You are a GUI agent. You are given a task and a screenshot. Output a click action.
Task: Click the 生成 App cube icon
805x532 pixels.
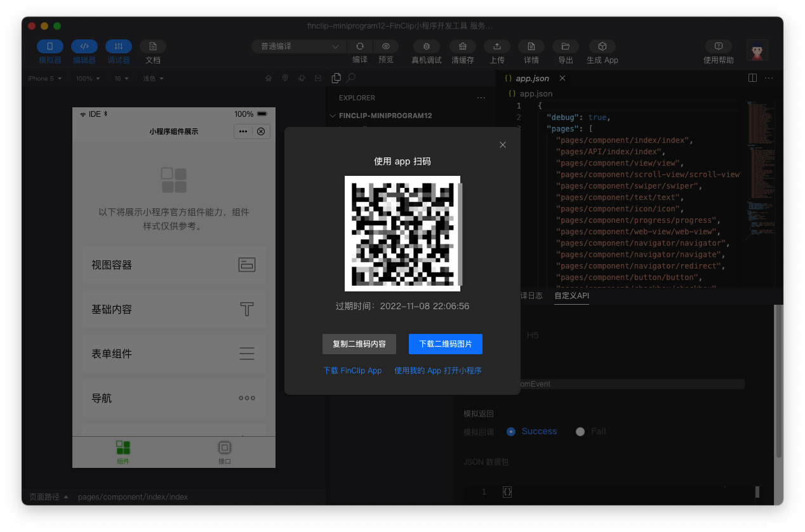pyautogui.click(x=602, y=46)
